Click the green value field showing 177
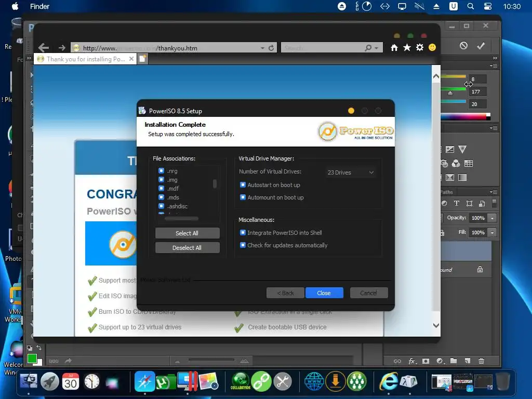Screen dimensions: 532x399 (478, 91)
